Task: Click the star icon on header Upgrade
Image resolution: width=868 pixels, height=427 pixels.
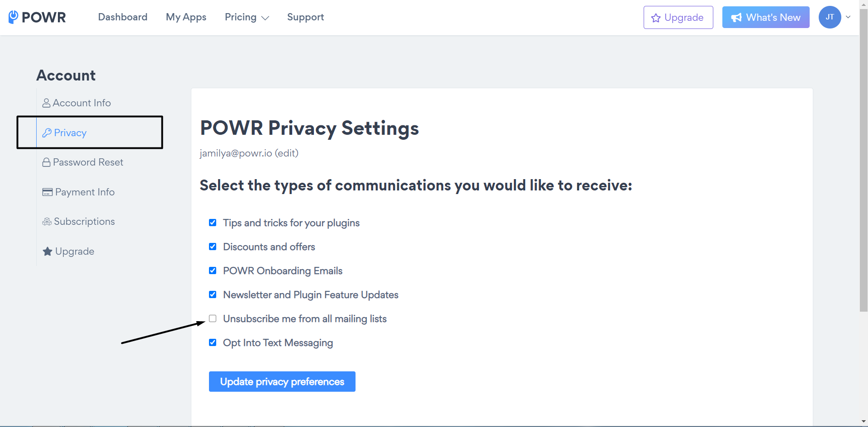Action: coord(656,18)
